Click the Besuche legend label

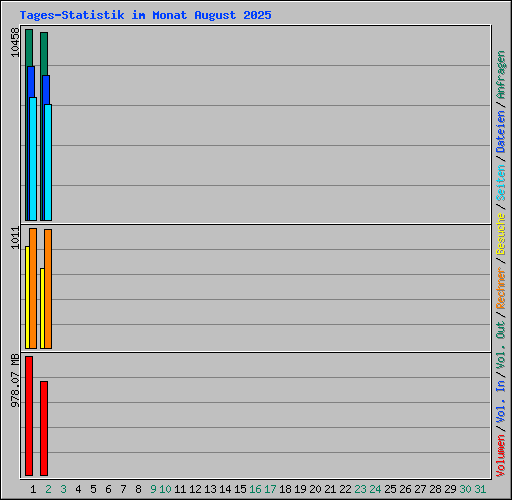pyautogui.click(x=500, y=234)
